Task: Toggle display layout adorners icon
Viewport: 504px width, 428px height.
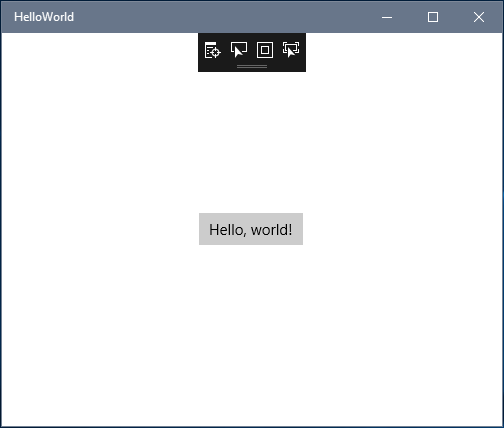Action: click(x=265, y=50)
